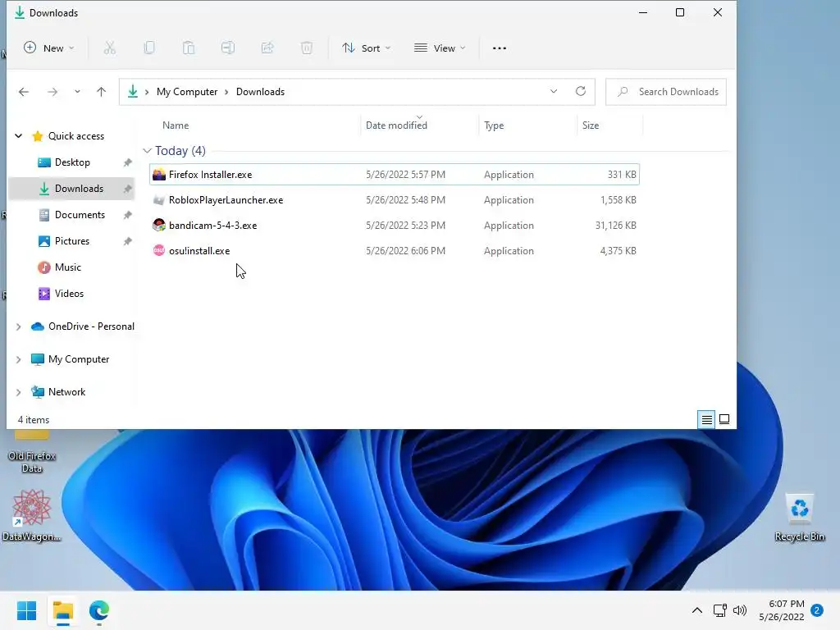Go forward with the right arrow
The width and height of the screenshot is (840, 630).
[x=52, y=92]
